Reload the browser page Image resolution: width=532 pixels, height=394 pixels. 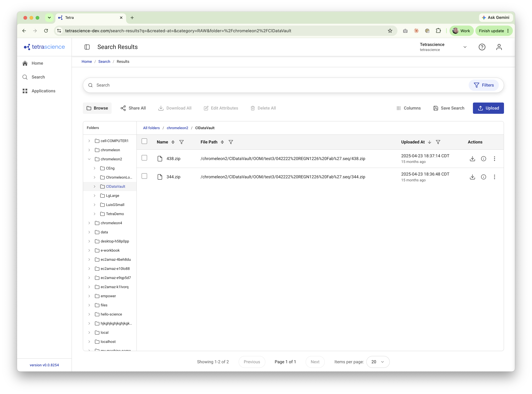tap(46, 31)
